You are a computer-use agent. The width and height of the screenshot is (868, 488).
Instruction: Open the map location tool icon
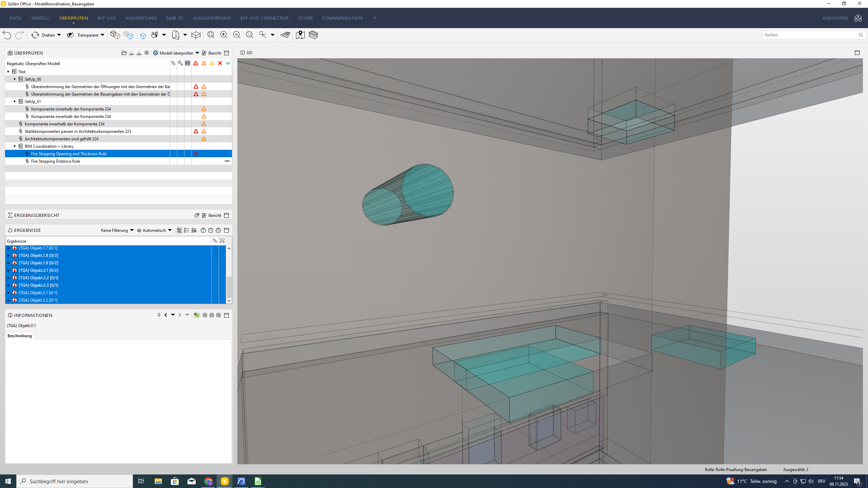(300, 35)
